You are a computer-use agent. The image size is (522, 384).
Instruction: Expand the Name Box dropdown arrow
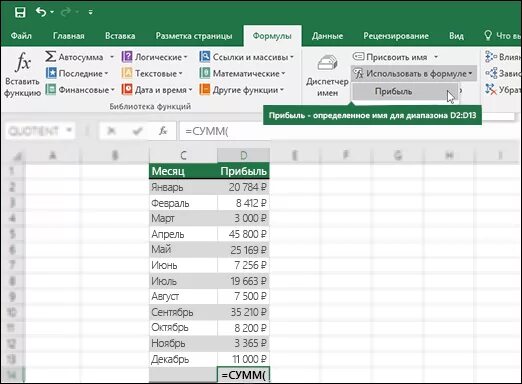click(69, 130)
